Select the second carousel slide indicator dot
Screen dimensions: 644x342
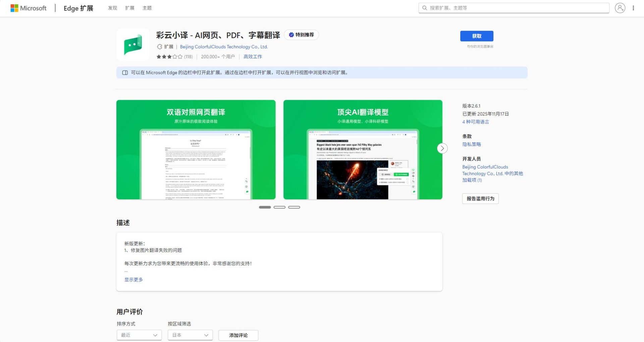(279, 207)
